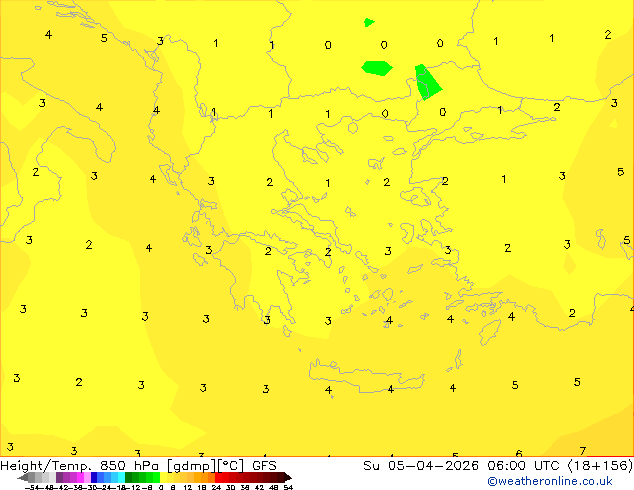Click the "54" label on the color scale

point(288,487)
